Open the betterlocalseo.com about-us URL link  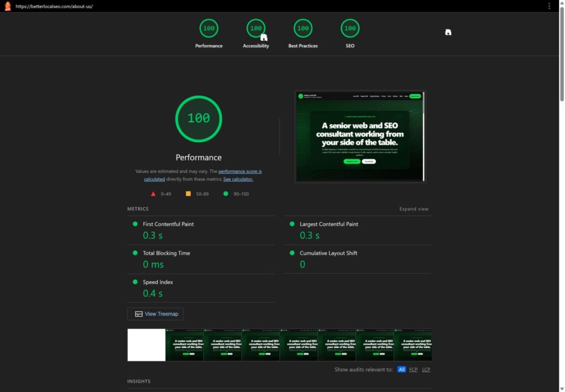54,7
